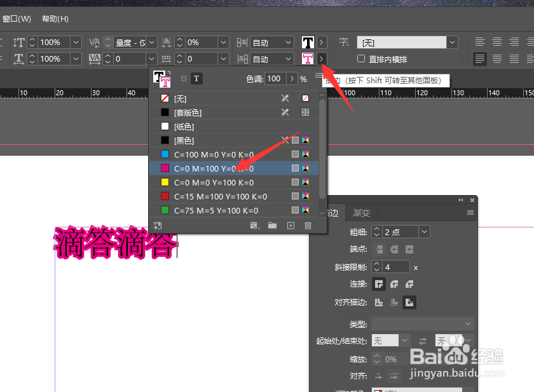
Task: Align stroke to inside icon
Action: tap(394, 302)
